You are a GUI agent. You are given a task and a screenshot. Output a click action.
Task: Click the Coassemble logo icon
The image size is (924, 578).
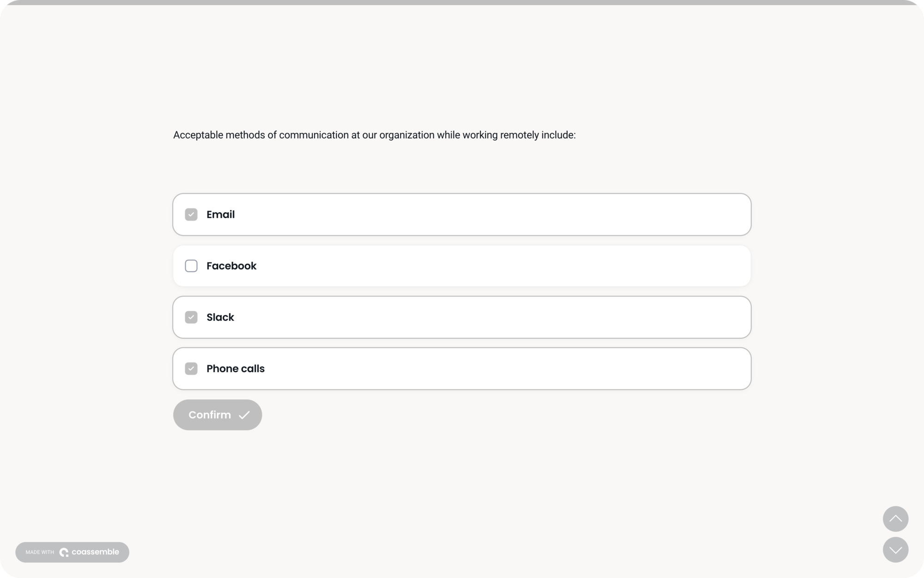pyautogui.click(x=65, y=552)
